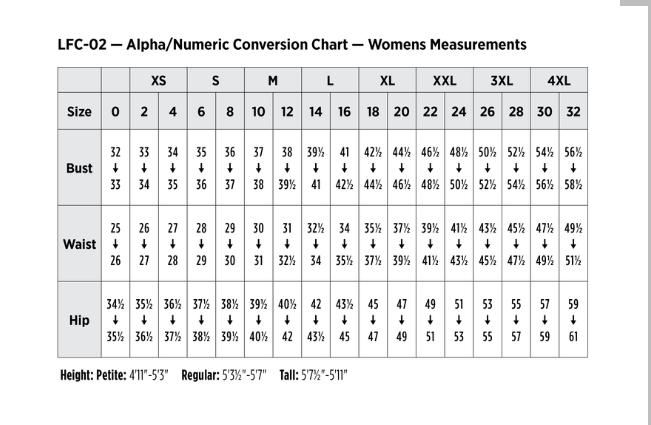651x425 pixels.
Task: Click the chart title LFC-02 heading
Action: tap(292, 44)
